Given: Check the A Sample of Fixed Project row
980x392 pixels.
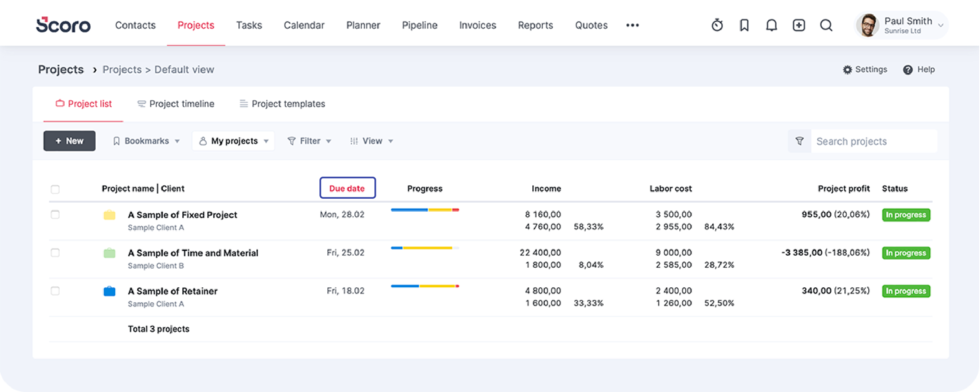Looking at the screenshot, I should [55, 214].
